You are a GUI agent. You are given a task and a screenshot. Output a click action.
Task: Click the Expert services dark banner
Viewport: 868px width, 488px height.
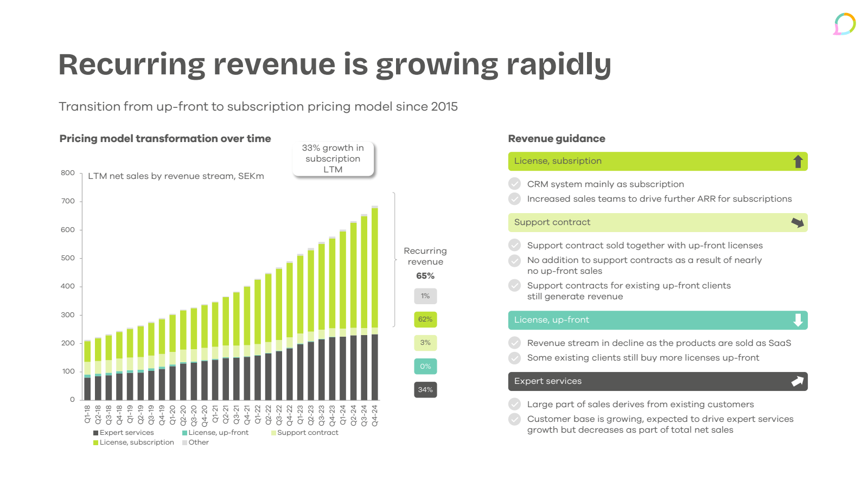point(658,381)
